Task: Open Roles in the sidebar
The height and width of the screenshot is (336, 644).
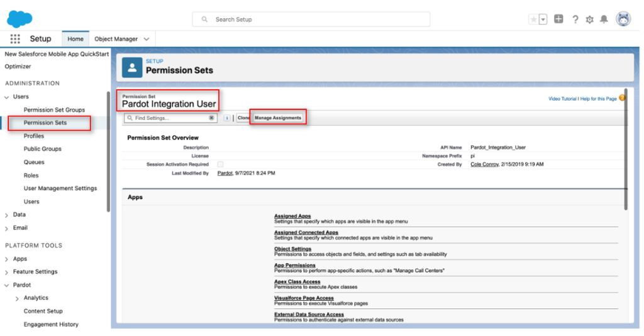Action: pyautogui.click(x=31, y=175)
